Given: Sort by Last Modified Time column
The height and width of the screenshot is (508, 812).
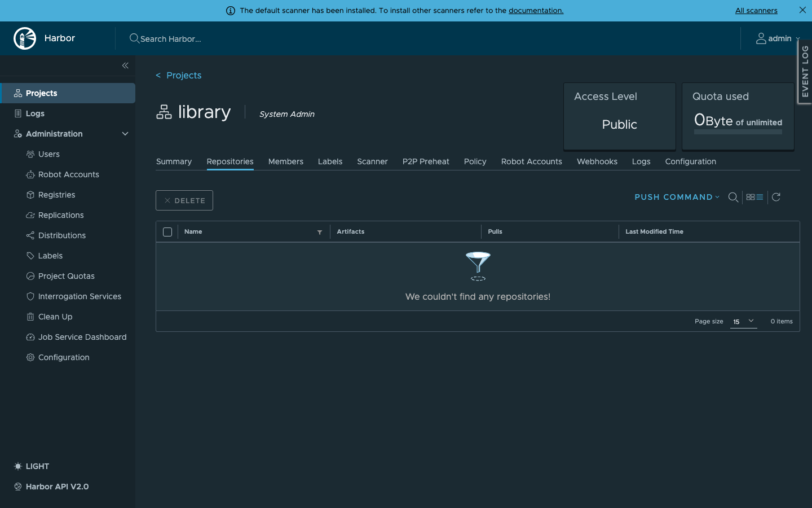Looking at the screenshot, I should coord(654,231).
